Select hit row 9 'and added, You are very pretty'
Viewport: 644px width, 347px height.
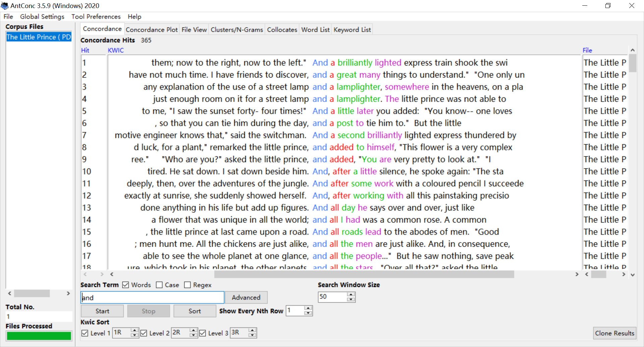click(344, 159)
